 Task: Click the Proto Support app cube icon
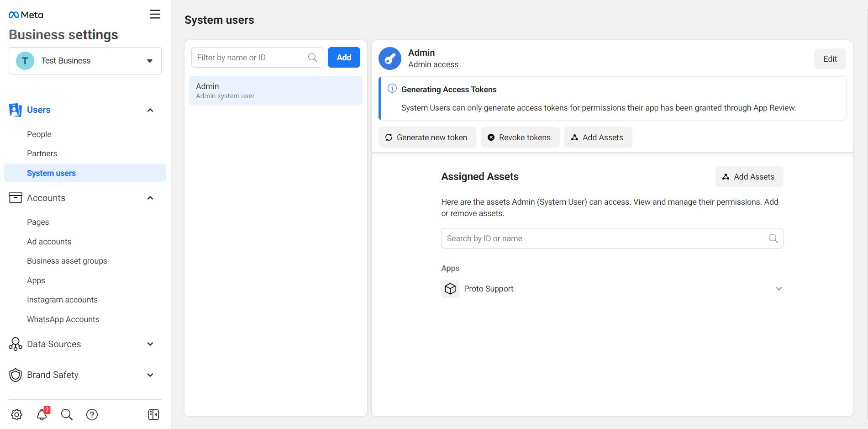(450, 289)
